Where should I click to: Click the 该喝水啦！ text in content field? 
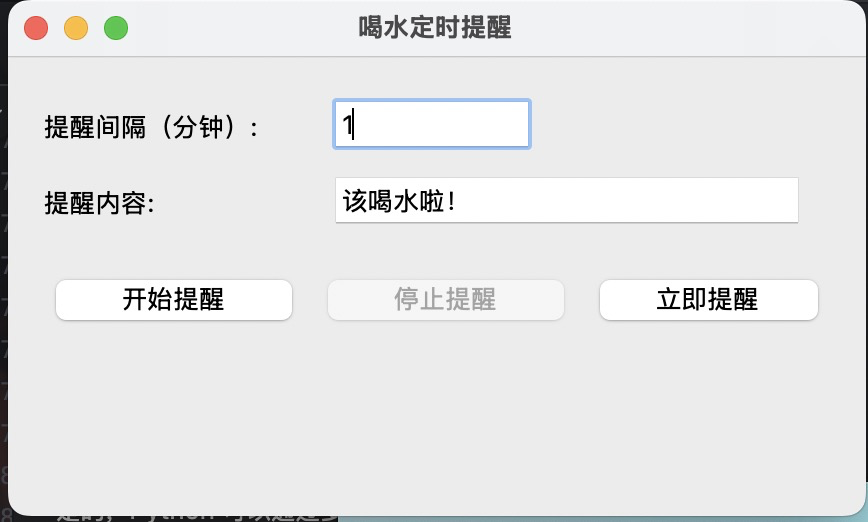(399, 200)
